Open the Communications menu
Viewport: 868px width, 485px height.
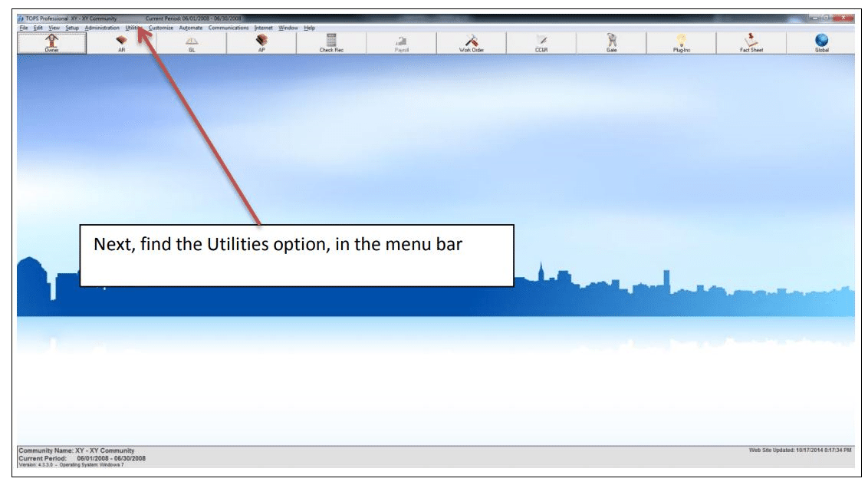[228, 28]
